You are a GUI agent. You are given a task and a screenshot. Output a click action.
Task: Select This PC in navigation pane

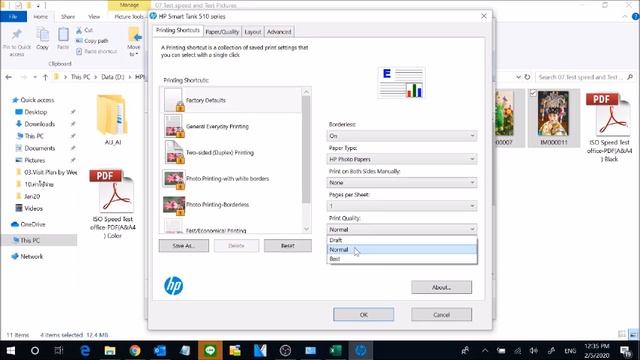39,240
